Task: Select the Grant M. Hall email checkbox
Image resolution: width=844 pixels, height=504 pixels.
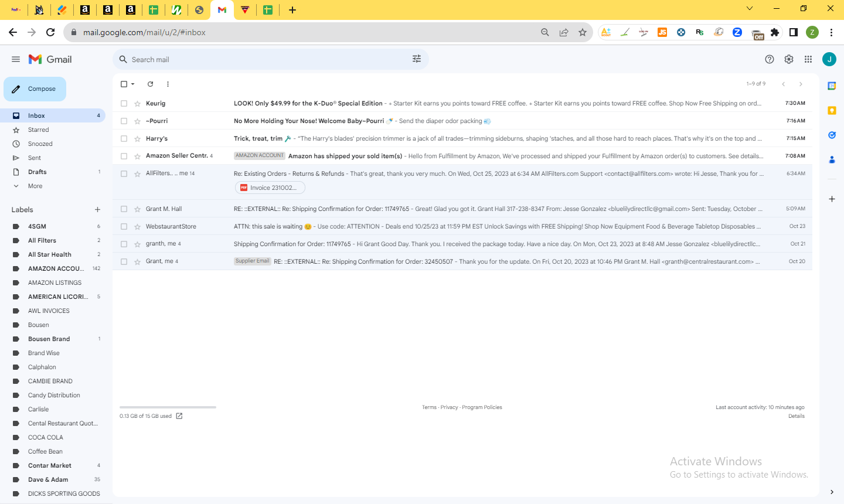Action: 124,209
